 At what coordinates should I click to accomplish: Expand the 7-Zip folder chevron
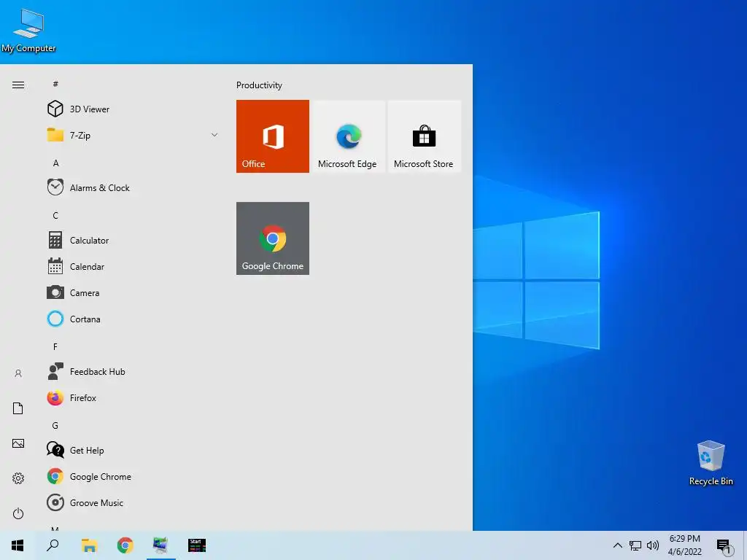(x=214, y=135)
